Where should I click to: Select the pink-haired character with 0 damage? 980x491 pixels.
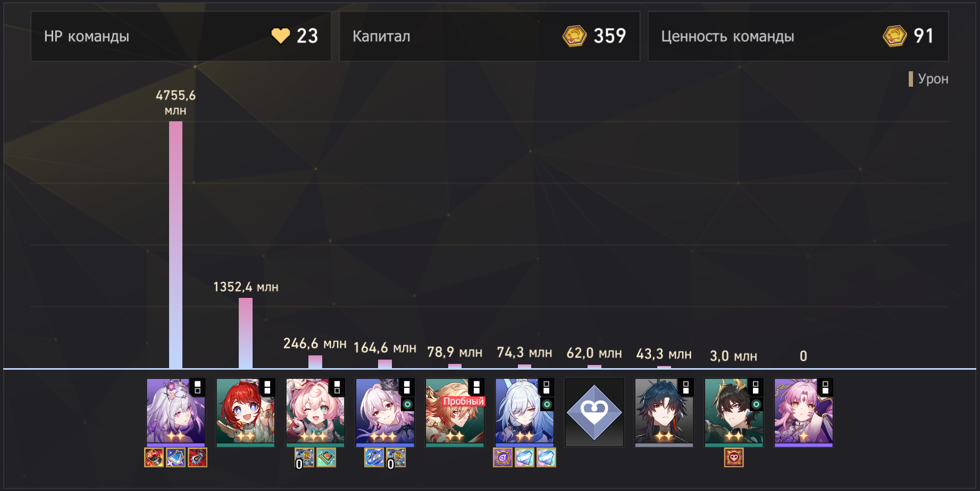[x=803, y=412]
